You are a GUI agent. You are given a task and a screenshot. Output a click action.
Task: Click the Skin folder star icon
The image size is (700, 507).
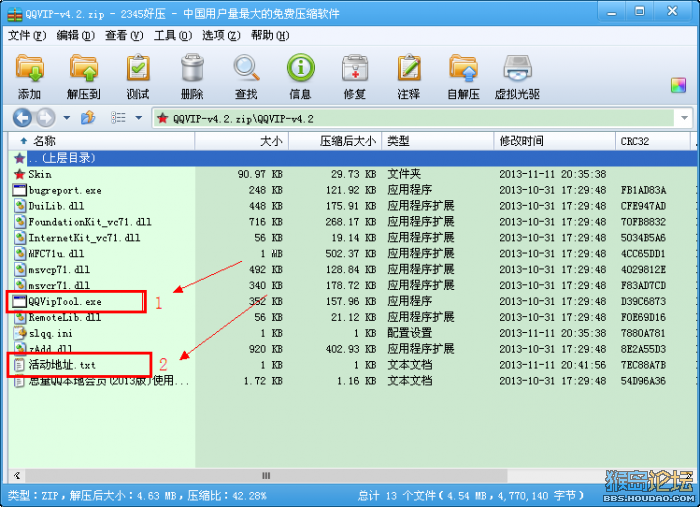(x=20, y=174)
